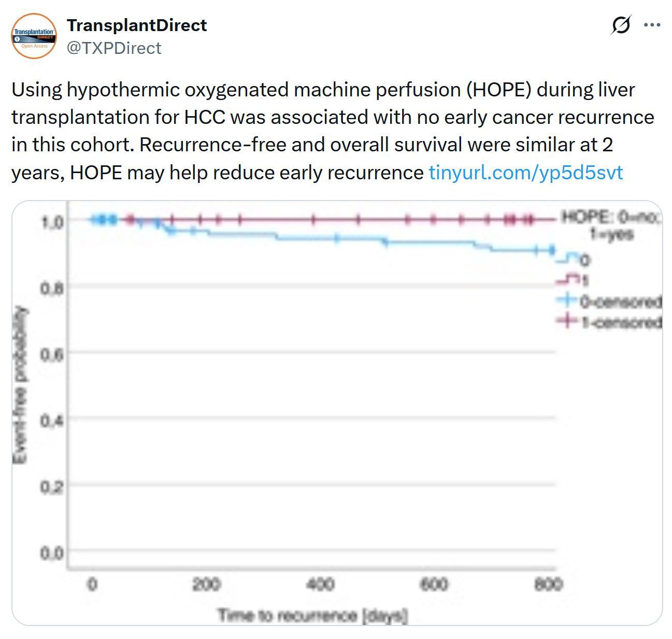Open the tinyurl.com/yp5d5svt link
672x639 pixels.
point(525,172)
